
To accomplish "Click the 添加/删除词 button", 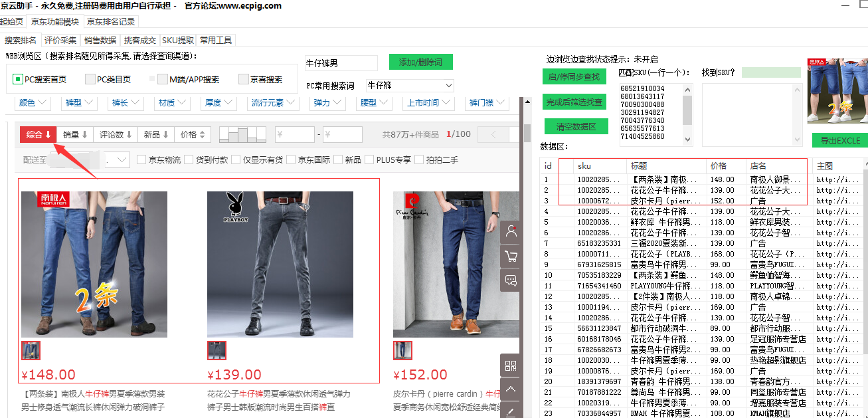I will pyautogui.click(x=421, y=62).
